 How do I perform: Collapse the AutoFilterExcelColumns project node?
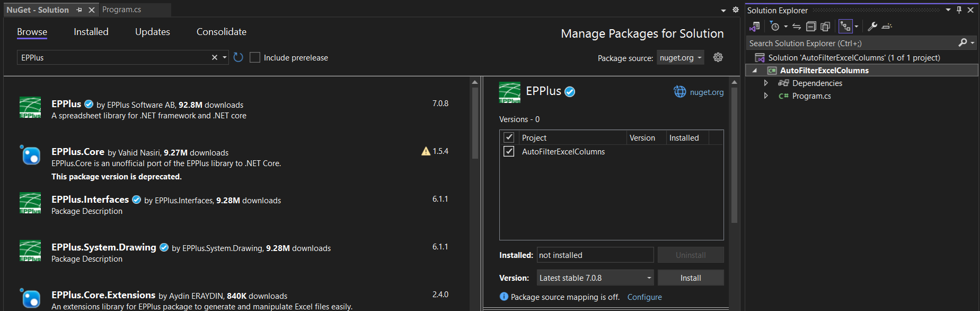point(755,71)
